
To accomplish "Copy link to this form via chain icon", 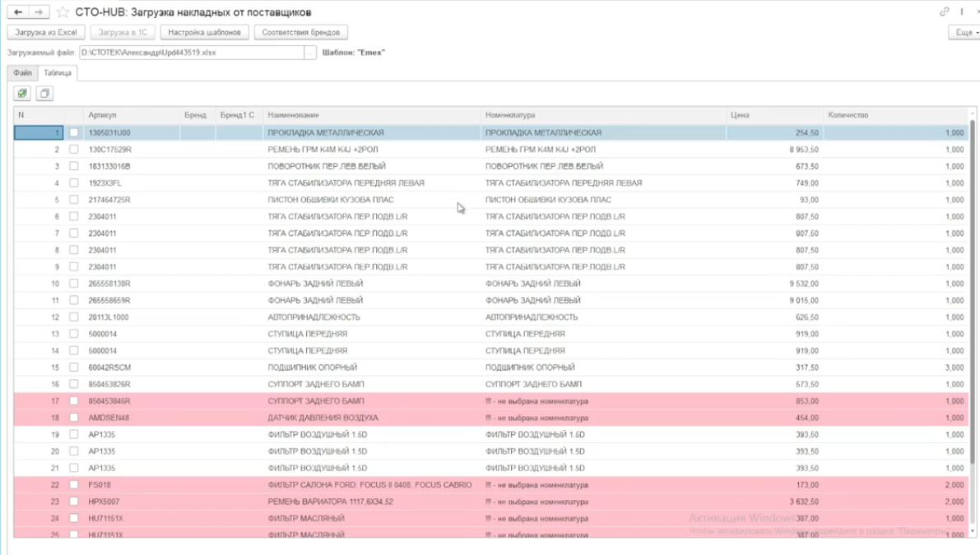I will (944, 12).
